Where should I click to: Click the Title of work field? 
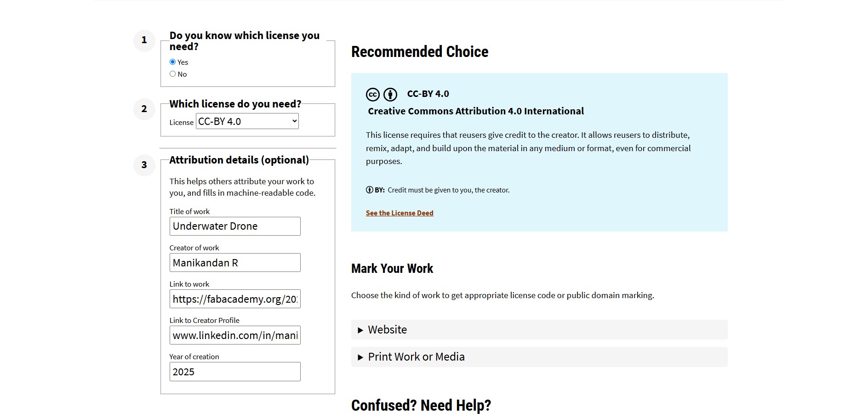[235, 226]
